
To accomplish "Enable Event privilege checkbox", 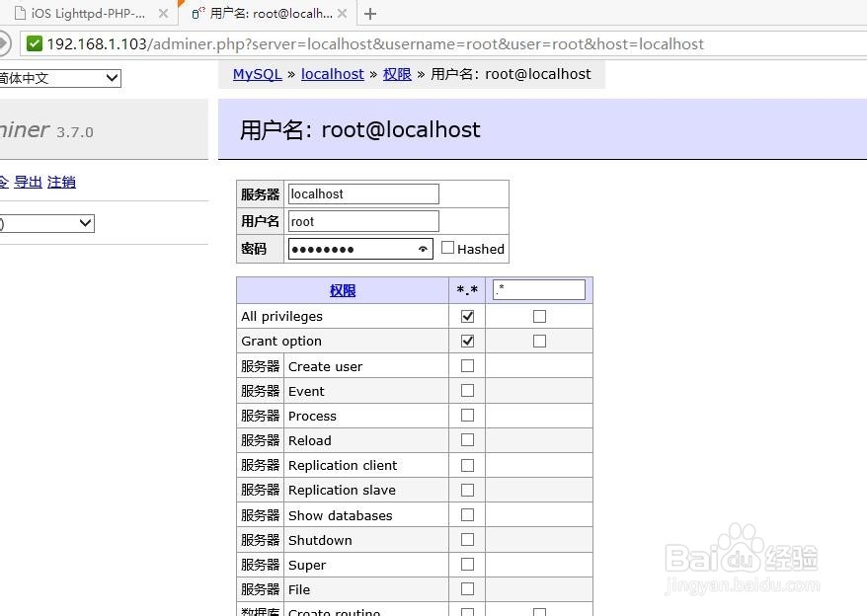I will [x=467, y=390].
